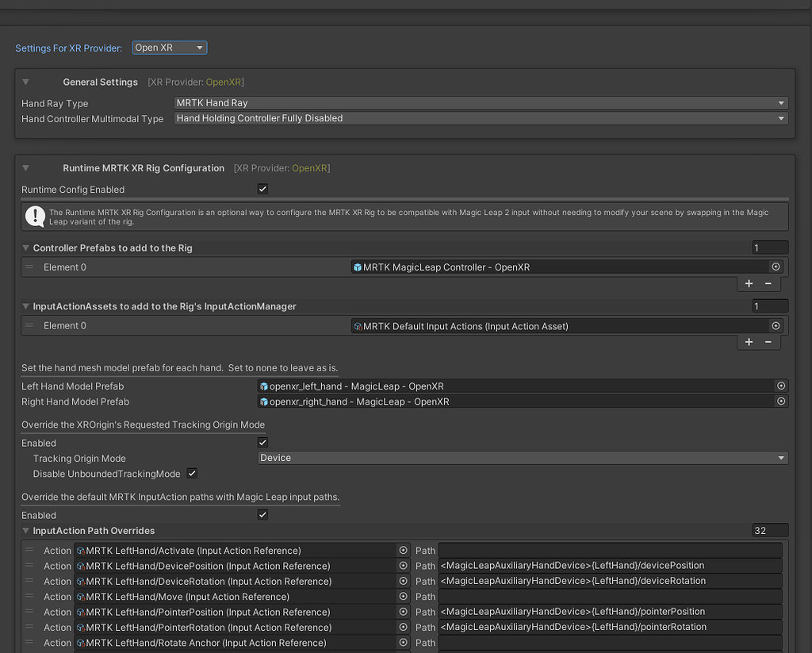
Task: Toggle the Disable UnboundedTrackingMode checkbox
Action: (x=190, y=474)
